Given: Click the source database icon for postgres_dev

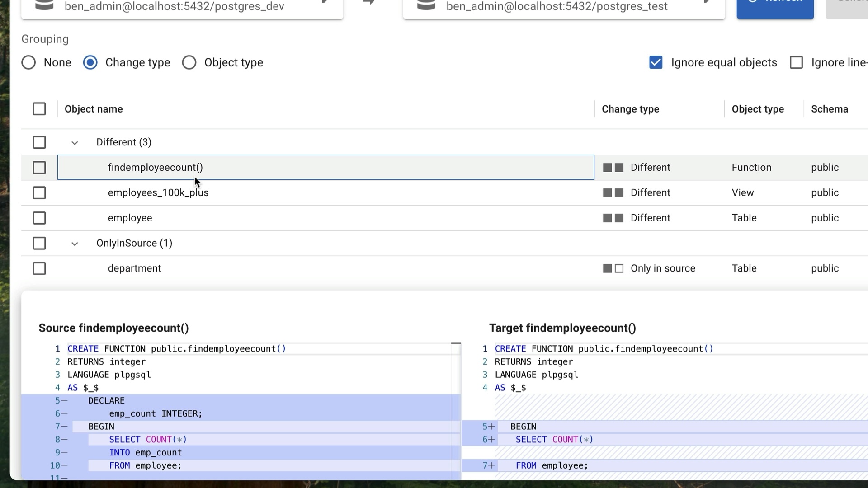Looking at the screenshot, I should point(44,5).
